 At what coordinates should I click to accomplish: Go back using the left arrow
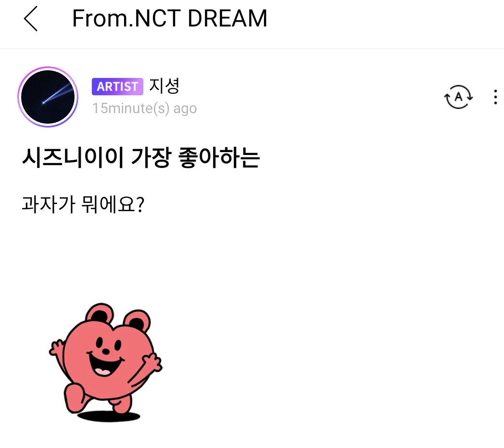(x=31, y=19)
